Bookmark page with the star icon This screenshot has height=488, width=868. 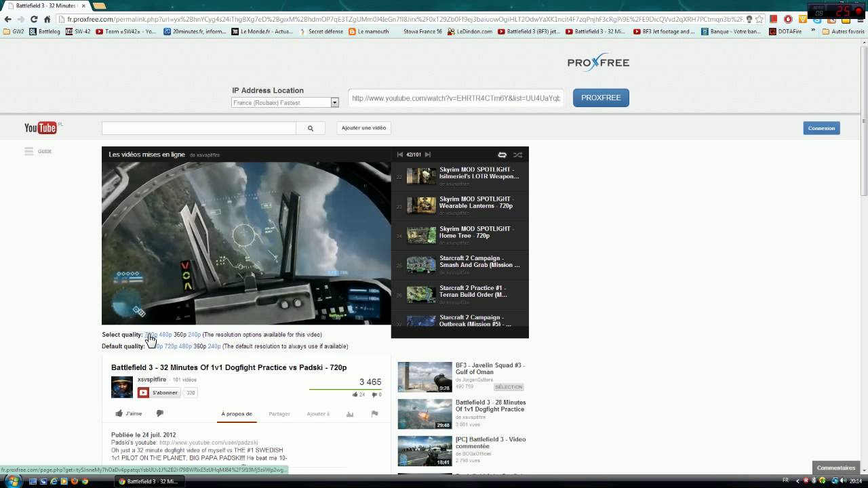pyautogui.click(x=759, y=20)
